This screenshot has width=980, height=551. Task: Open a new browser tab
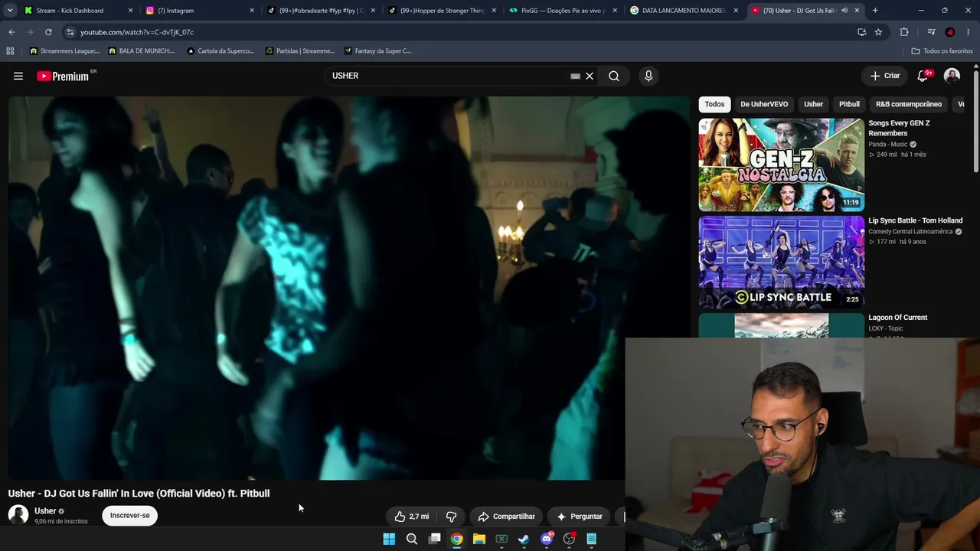(875, 11)
